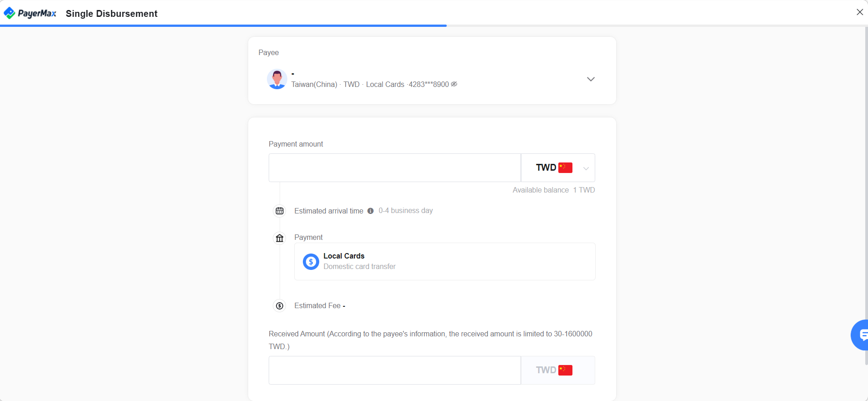Click the disabled TWD received currency box
Viewport: 868px width, 401px height.
(x=558, y=370)
